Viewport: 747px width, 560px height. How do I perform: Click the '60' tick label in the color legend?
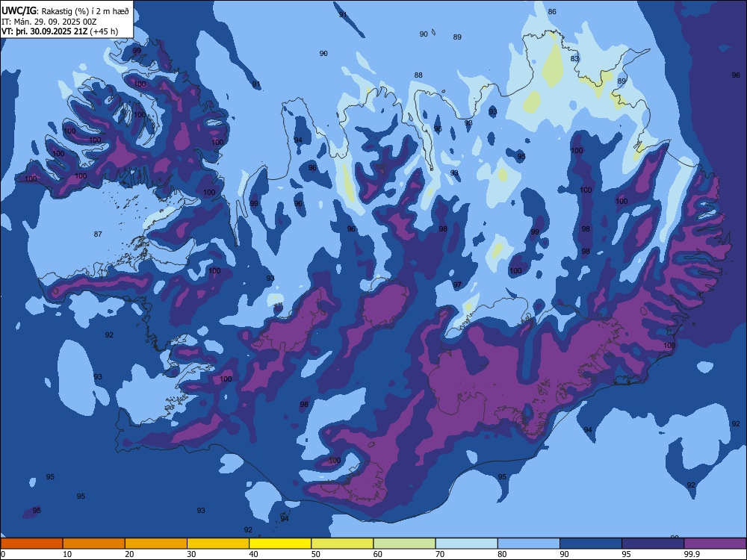[378, 554]
